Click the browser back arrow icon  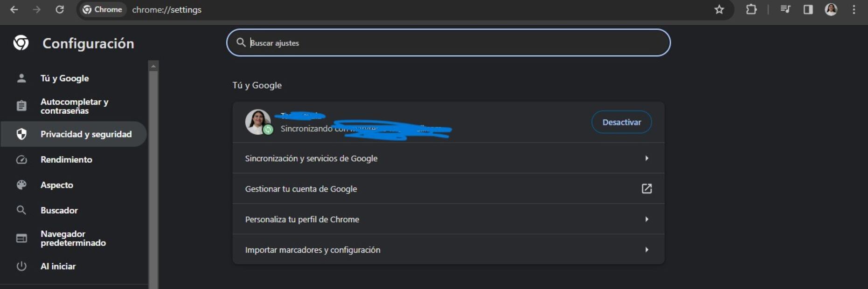coord(14,10)
